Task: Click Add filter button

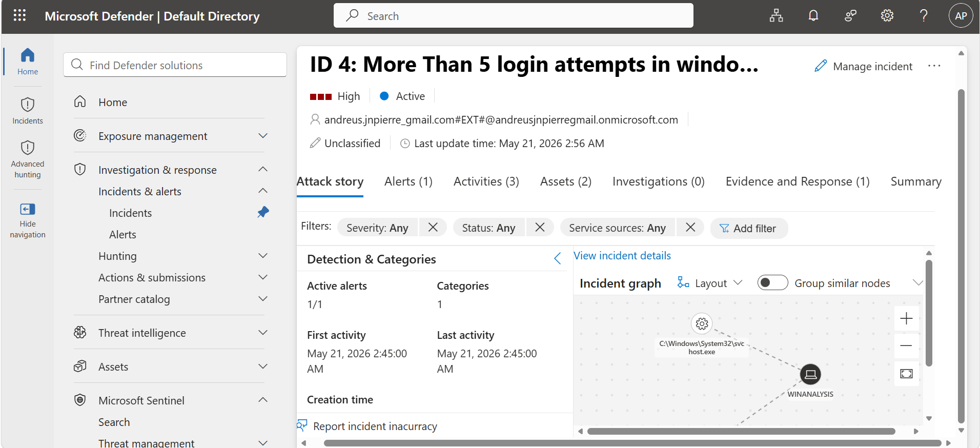Action: pos(749,228)
